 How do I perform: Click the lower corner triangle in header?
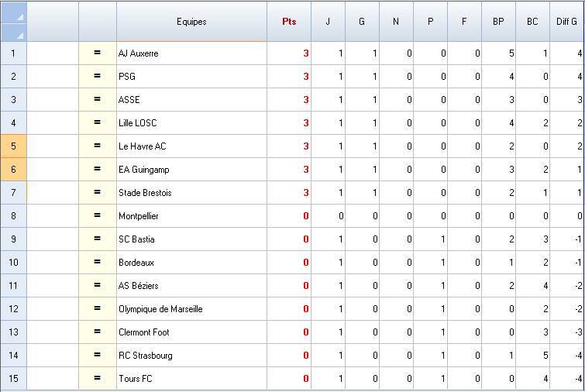pos(19,34)
